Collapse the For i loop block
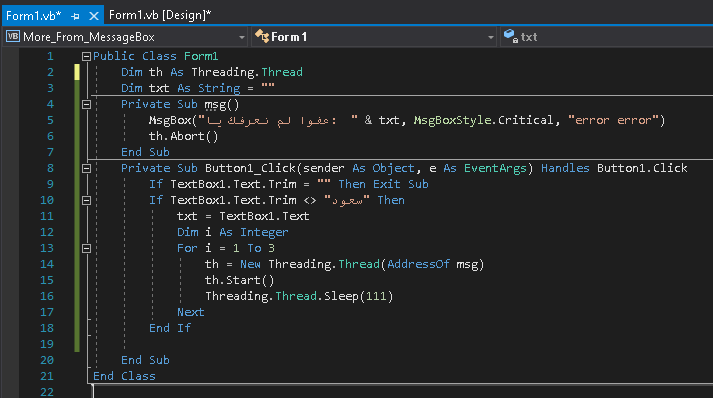This screenshot has height=398, width=713. [x=86, y=248]
